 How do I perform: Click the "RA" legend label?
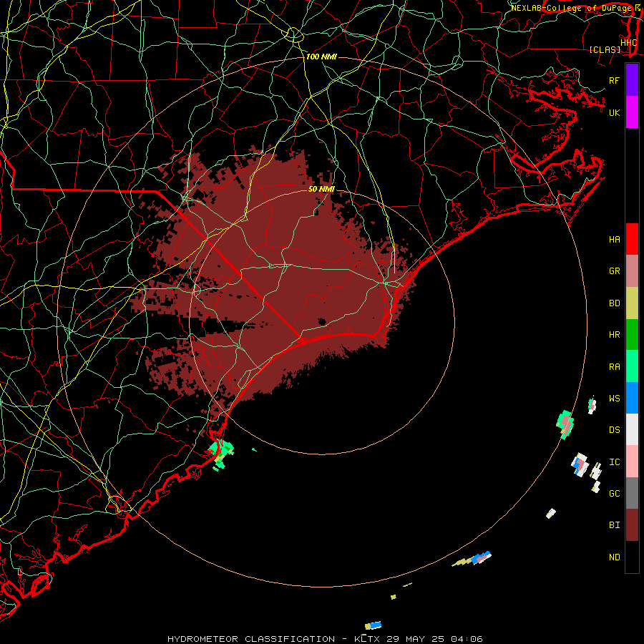(615, 367)
